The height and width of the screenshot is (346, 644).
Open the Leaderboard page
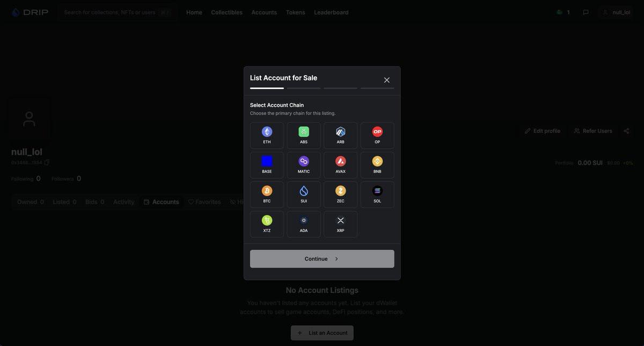(x=331, y=12)
